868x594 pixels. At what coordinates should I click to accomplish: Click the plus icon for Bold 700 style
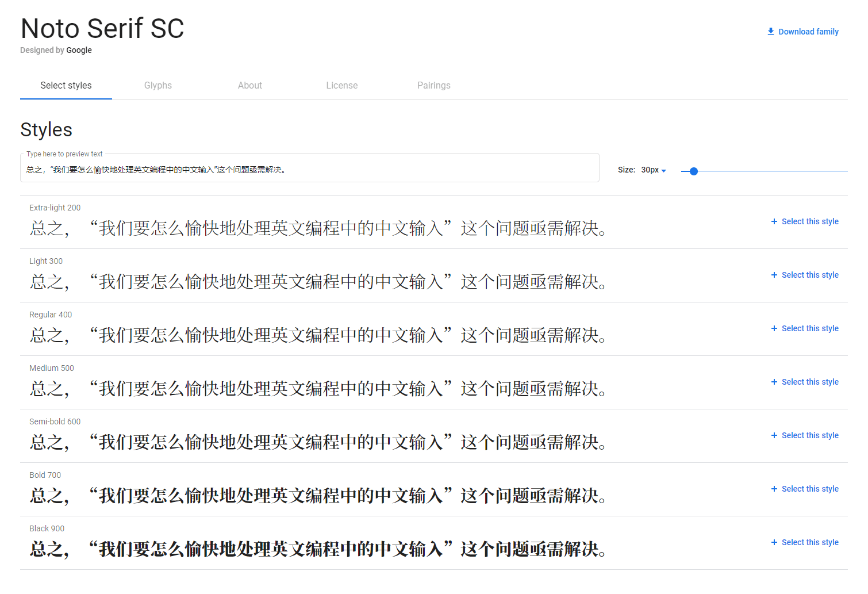[774, 489]
